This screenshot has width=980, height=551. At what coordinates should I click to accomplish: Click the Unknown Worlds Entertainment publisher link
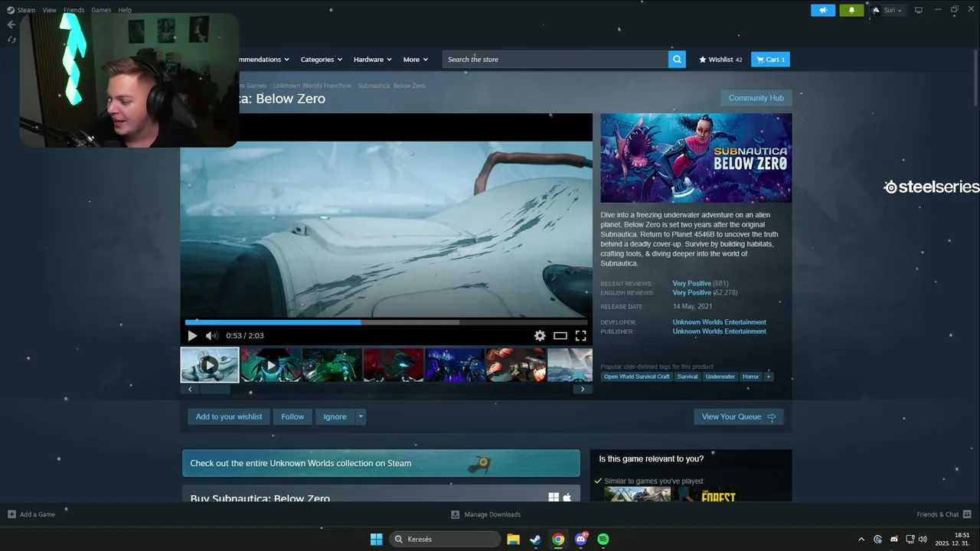pos(719,331)
